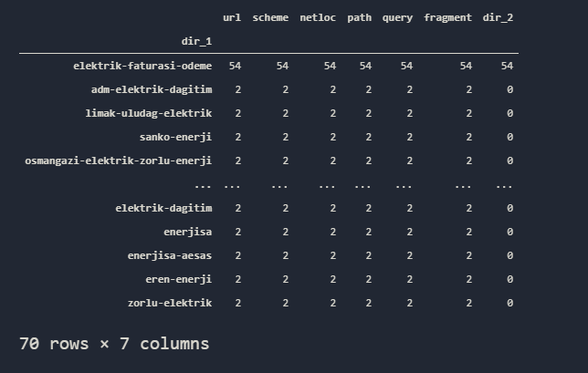Click url value 2 in osmangazi-elektrik-zorlu-enerji row

237,161
